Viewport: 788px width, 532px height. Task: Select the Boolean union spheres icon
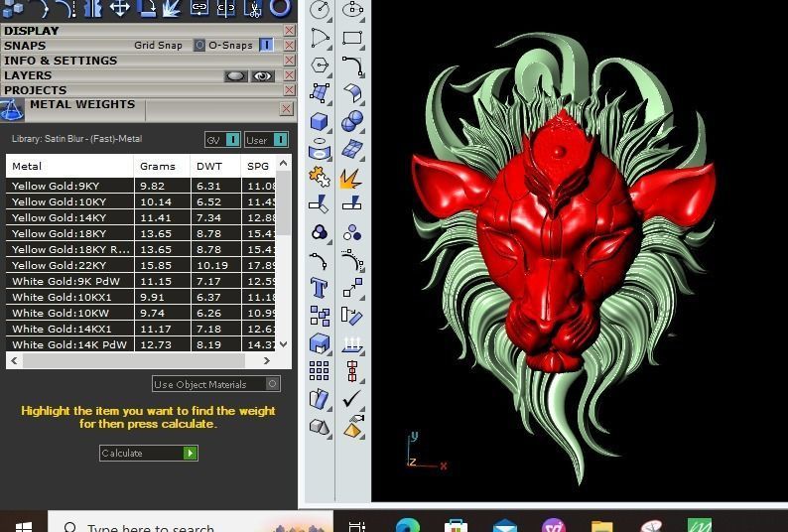(x=352, y=121)
